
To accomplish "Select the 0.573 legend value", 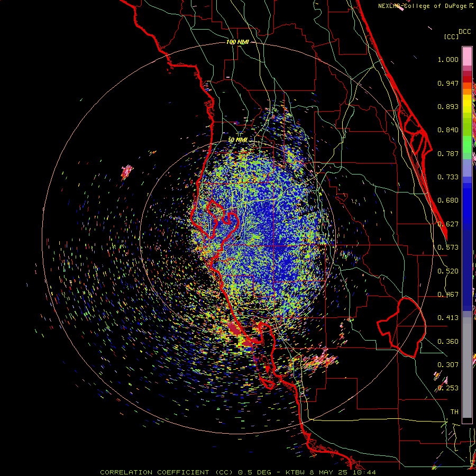I will tap(448, 248).
